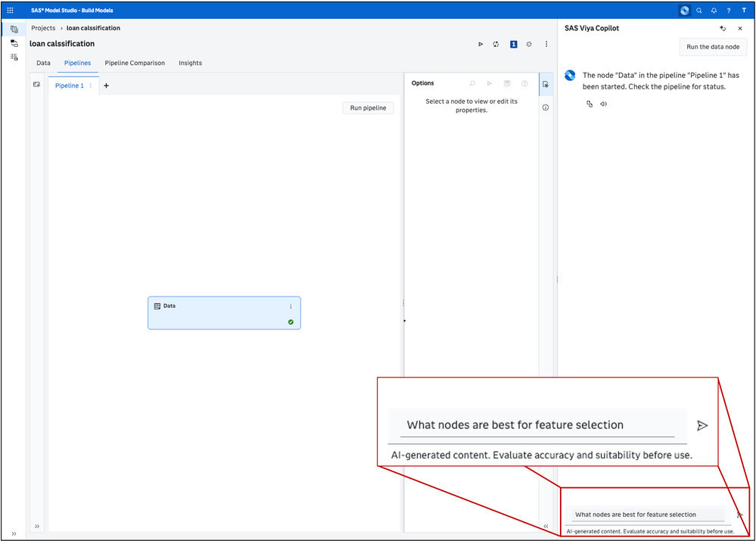Open the nodes pane icon left of Pipeline 1

36,85
